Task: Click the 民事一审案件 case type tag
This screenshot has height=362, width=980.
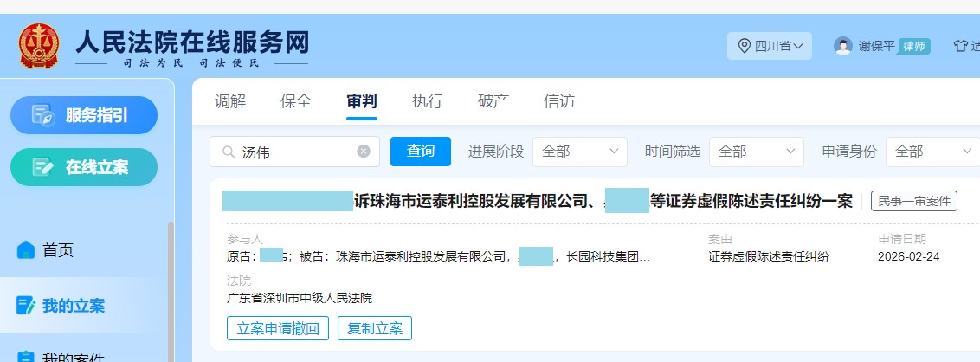Action: (x=913, y=201)
